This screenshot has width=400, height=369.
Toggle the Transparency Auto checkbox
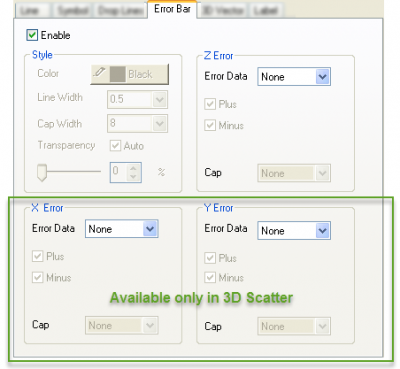coord(115,146)
